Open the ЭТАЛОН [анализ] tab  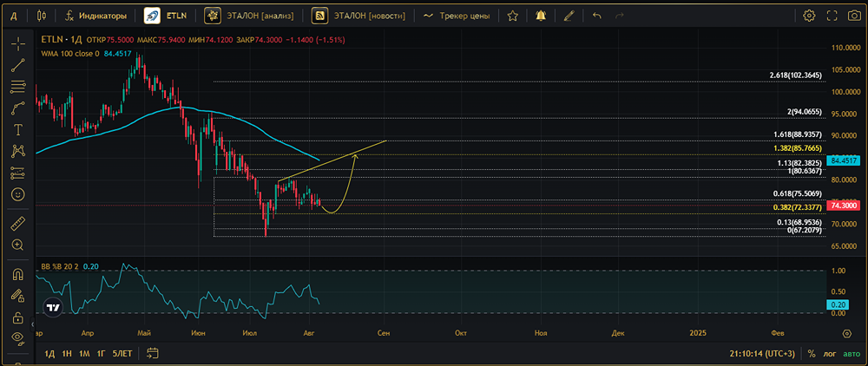click(x=250, y=16)
